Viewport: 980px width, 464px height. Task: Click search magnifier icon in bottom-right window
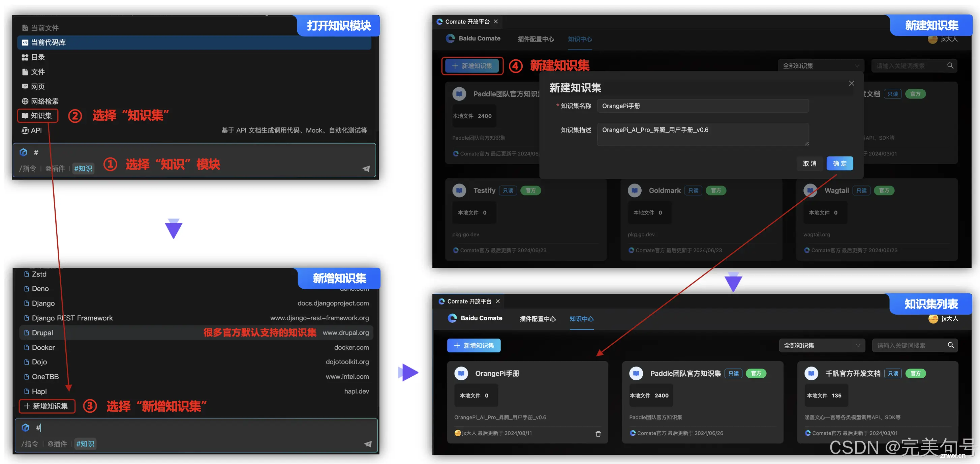pyautogui.click(x=951, y=345)
